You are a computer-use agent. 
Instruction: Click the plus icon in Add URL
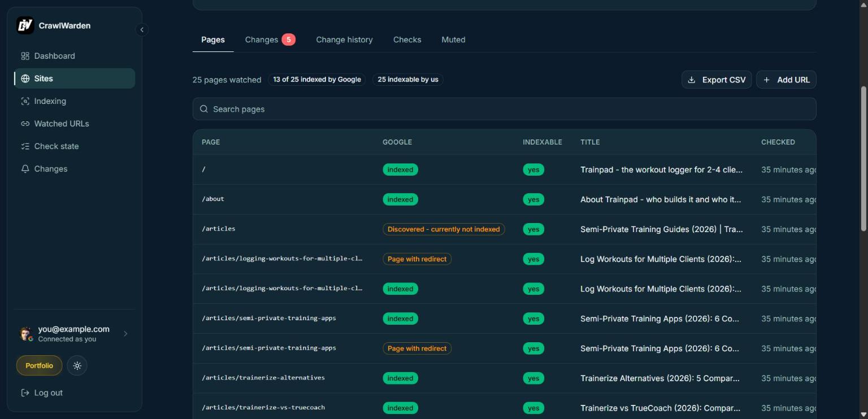767,80
